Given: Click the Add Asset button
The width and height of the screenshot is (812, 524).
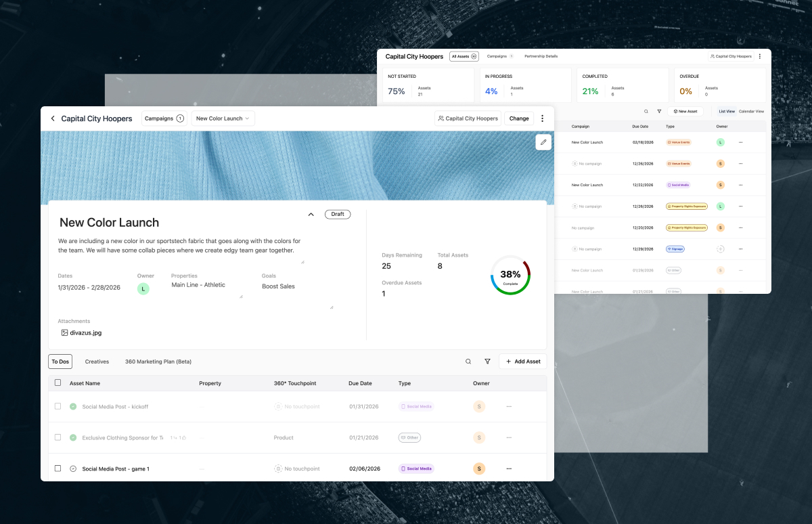Looking at the screenshot, I should pos(522,362).
